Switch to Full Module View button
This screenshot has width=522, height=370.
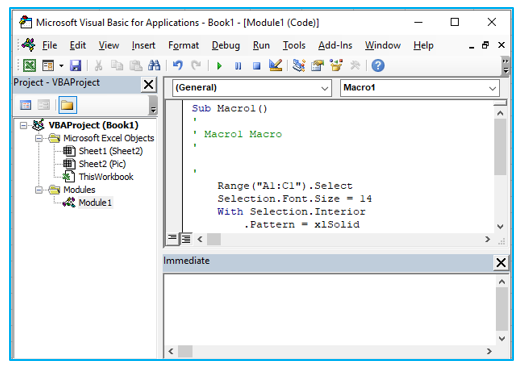click(x=186, y=239)
